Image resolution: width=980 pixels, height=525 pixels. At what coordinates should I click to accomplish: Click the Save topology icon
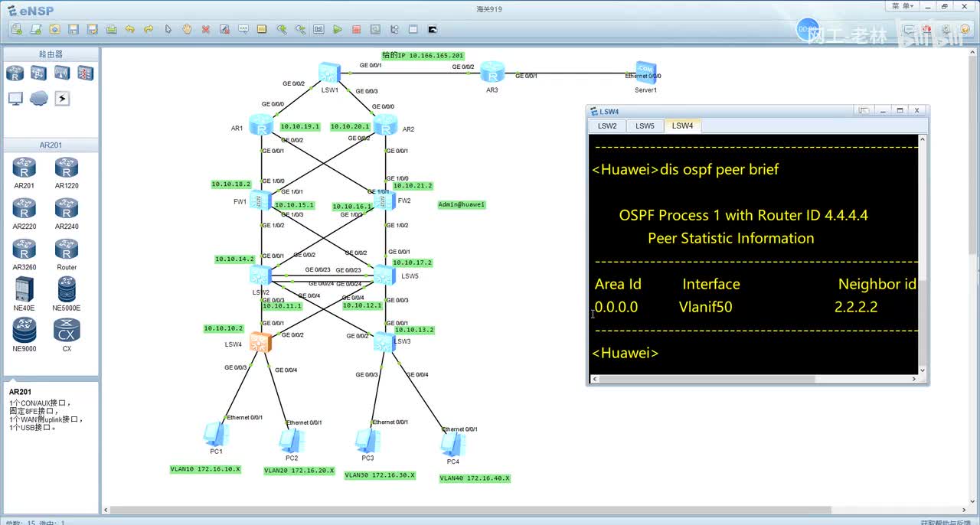pos(73,29)
